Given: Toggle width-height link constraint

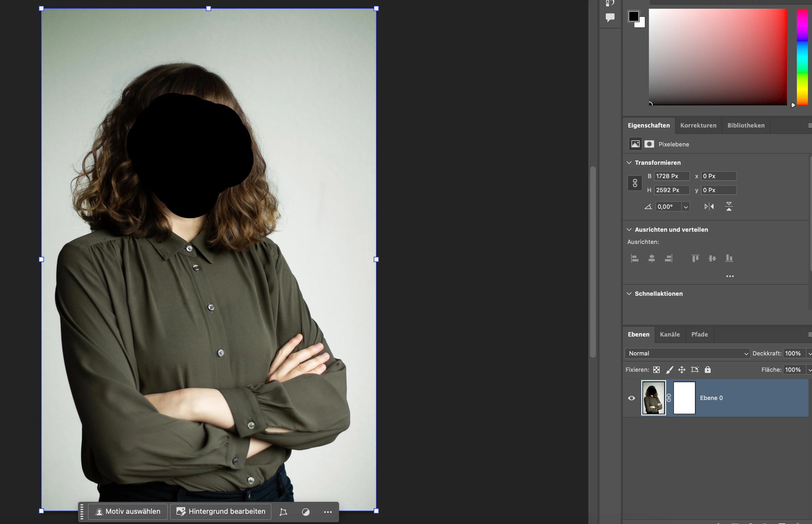Looking at the screenshot, I should click(635, 183).
